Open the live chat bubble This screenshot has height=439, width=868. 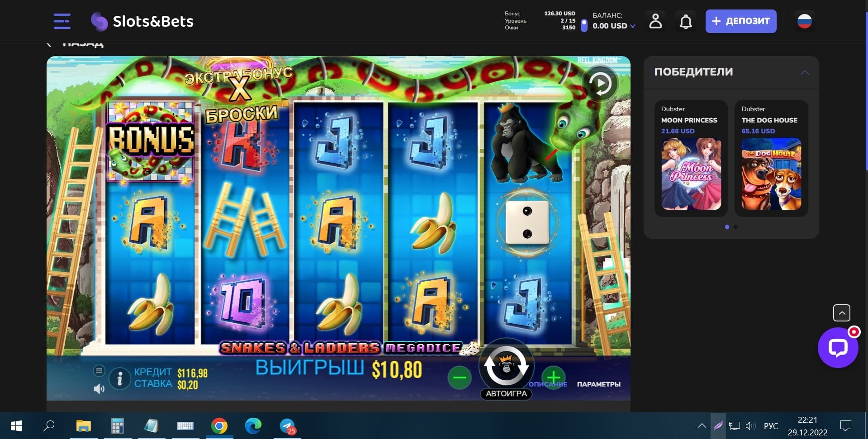(838, 348)
